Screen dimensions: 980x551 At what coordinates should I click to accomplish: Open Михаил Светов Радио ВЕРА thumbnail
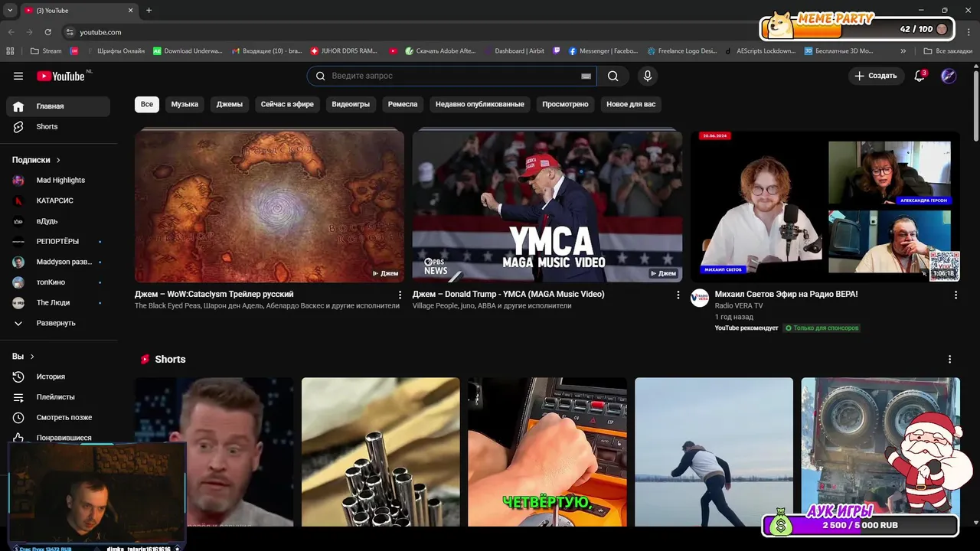(x=825, y=206)
